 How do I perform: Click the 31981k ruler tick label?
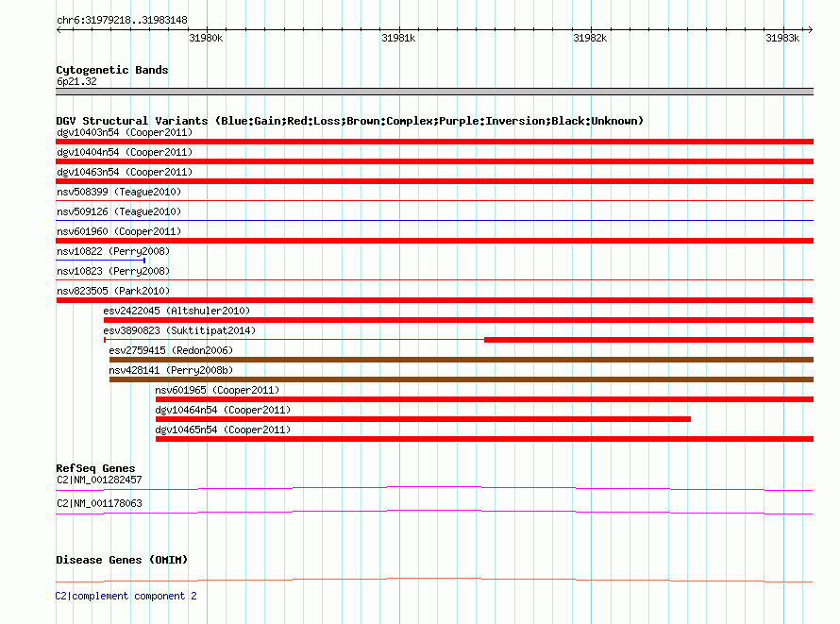click(x=398, y=38)
